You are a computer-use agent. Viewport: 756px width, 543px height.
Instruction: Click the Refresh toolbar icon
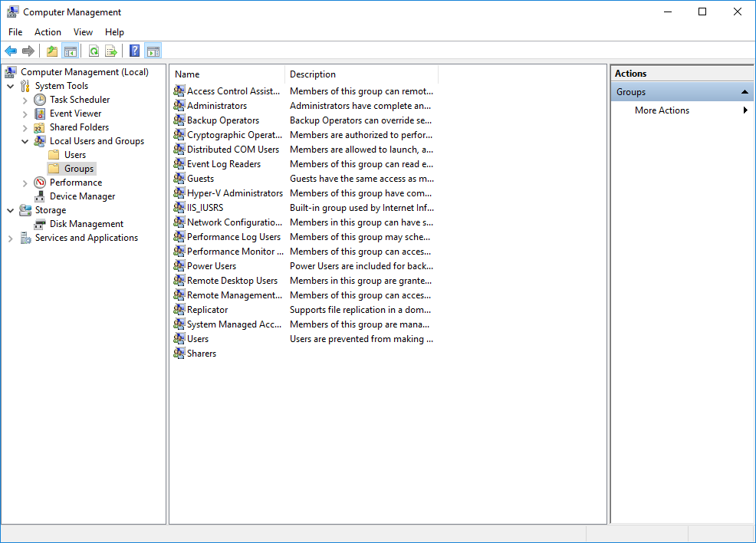94,51
